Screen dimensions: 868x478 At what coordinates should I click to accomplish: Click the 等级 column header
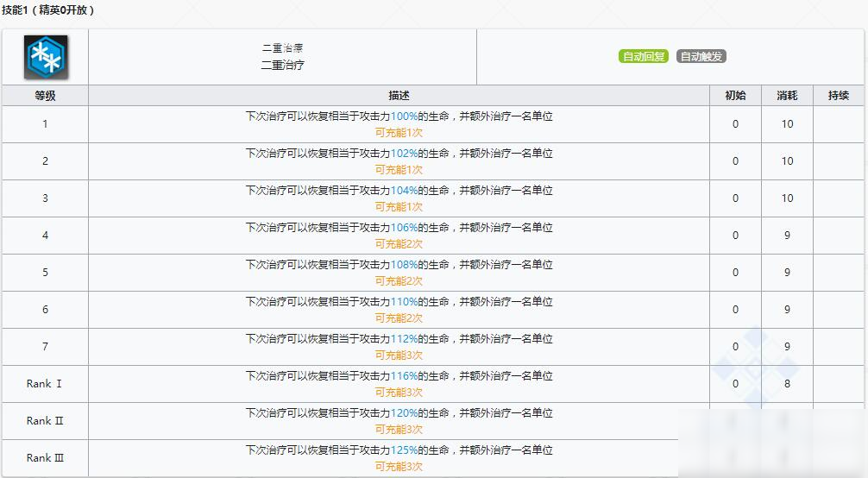pyautogui.click(x=45, y=95)
